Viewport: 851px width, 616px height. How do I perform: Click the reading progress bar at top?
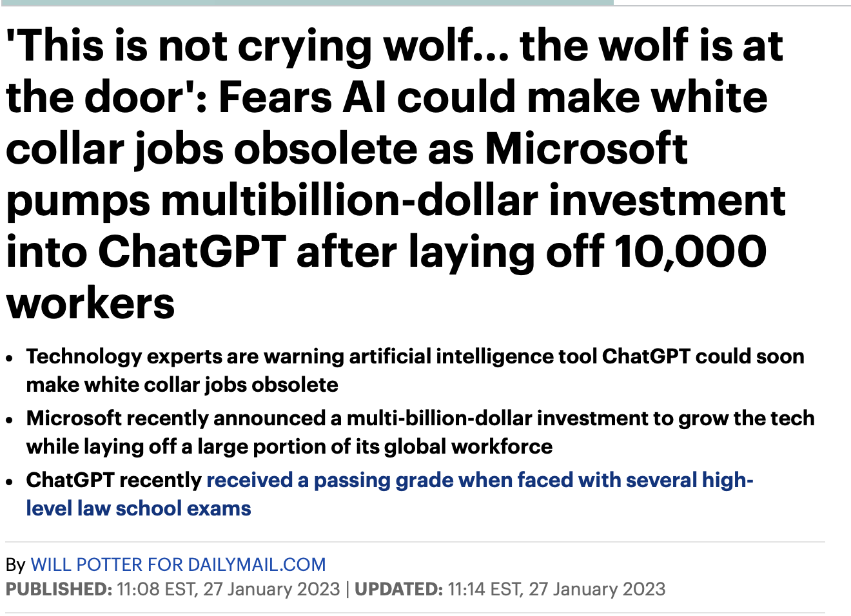(x=306, y=3)
